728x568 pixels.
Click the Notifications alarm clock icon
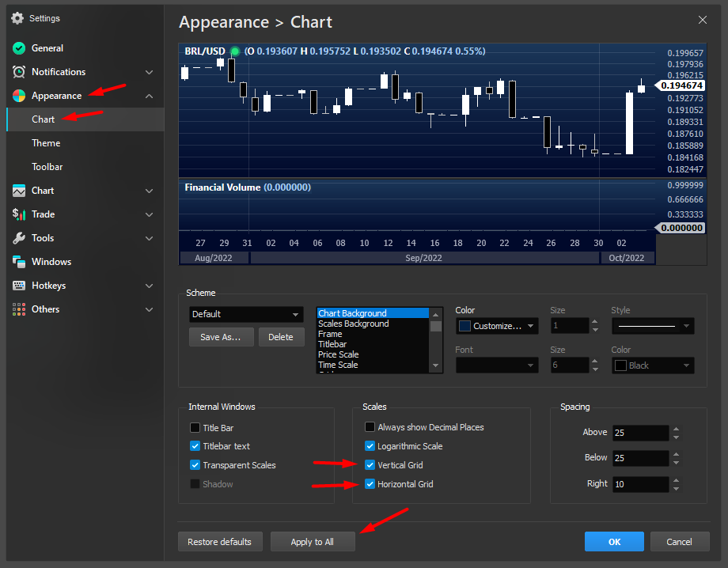tap(19, 72)
